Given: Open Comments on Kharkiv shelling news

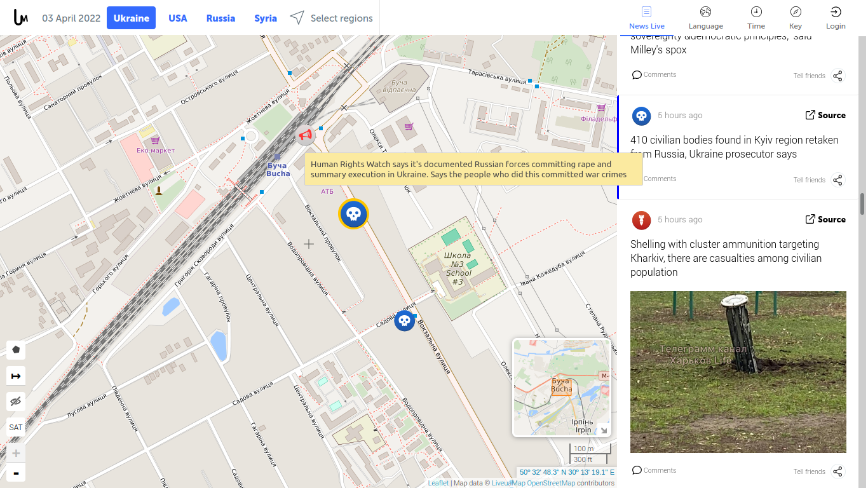Looking at the screenshot, I should (x=654, y=470).
